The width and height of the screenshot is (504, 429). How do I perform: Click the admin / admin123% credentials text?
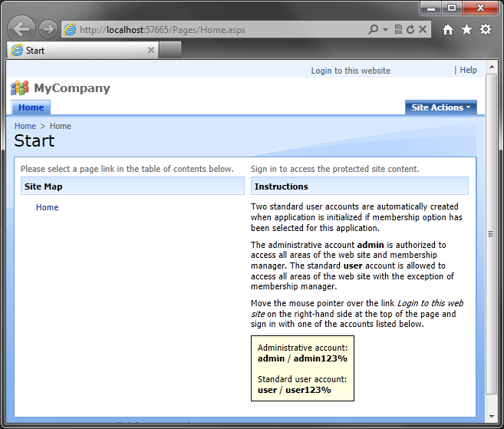pos(302,358)
